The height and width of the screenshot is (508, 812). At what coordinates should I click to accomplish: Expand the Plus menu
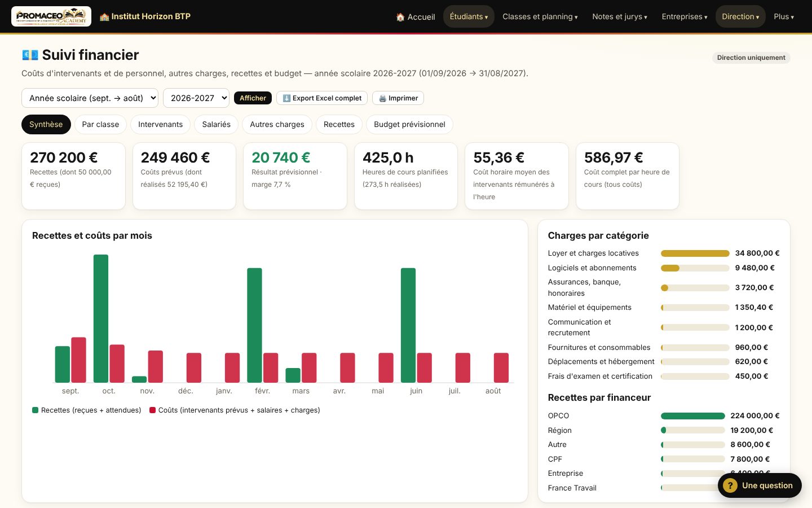(x=784, y=16)
